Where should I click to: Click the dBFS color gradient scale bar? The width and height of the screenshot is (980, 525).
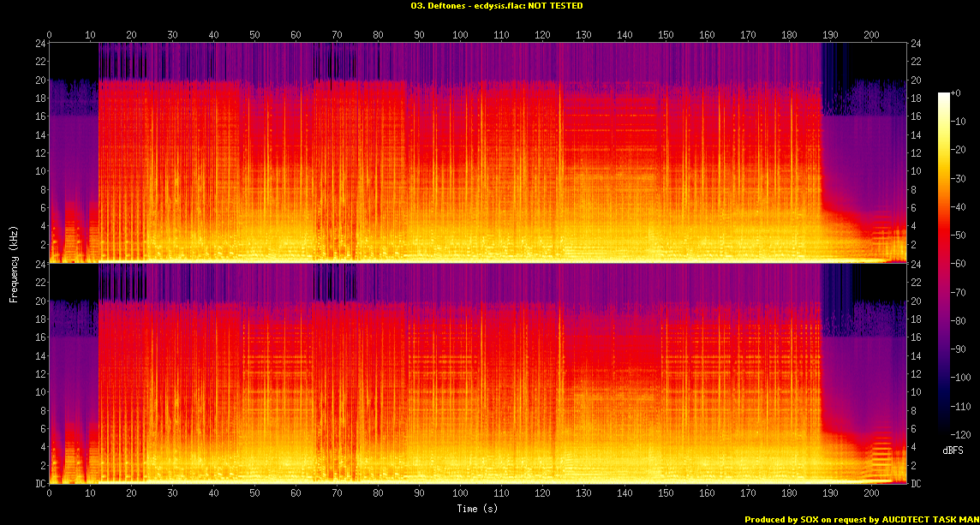click(x=944, y=263)
